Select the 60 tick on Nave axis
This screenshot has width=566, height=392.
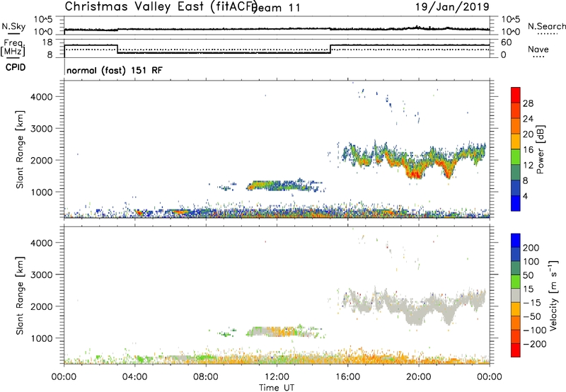coord(506,42)
